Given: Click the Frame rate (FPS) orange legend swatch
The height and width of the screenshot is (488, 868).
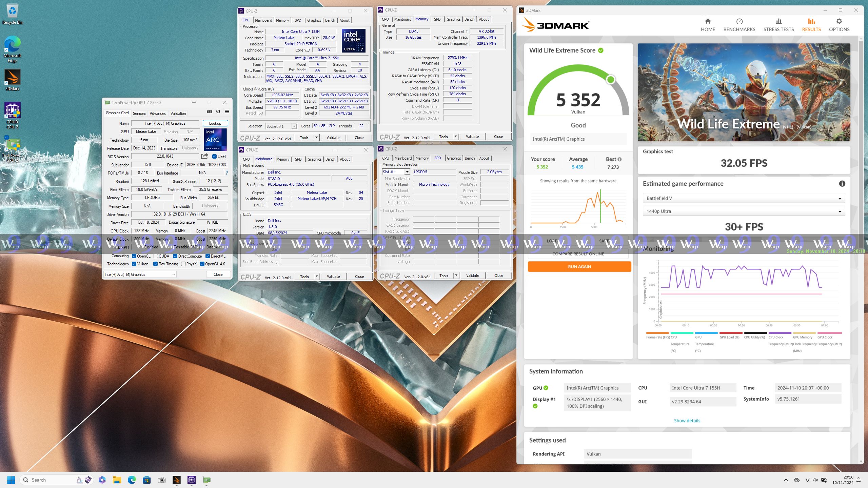Looking at the screenshot, I should point(658,333).
